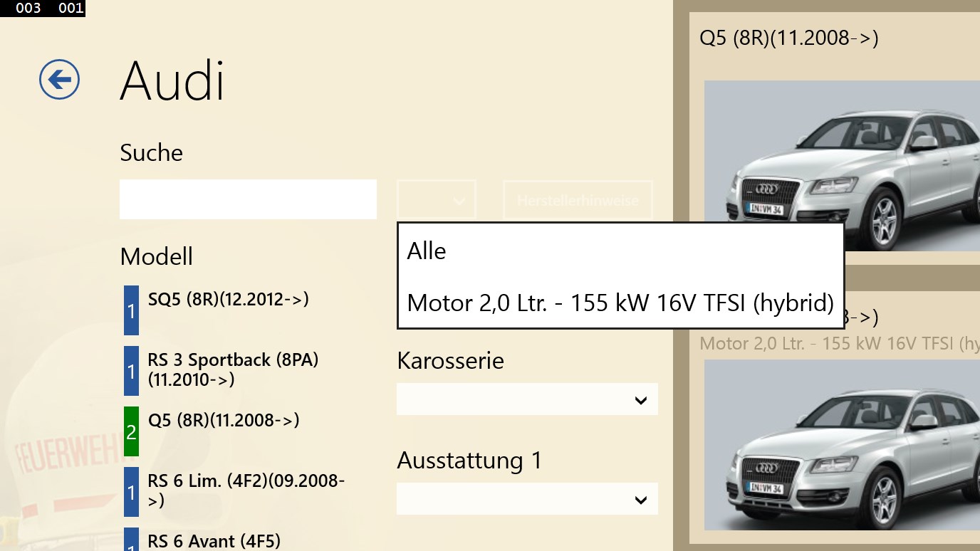Select SQ5 (8R)(12.2012->) model
This screenshot has height=551, width=980.
(x=228, y=299)
